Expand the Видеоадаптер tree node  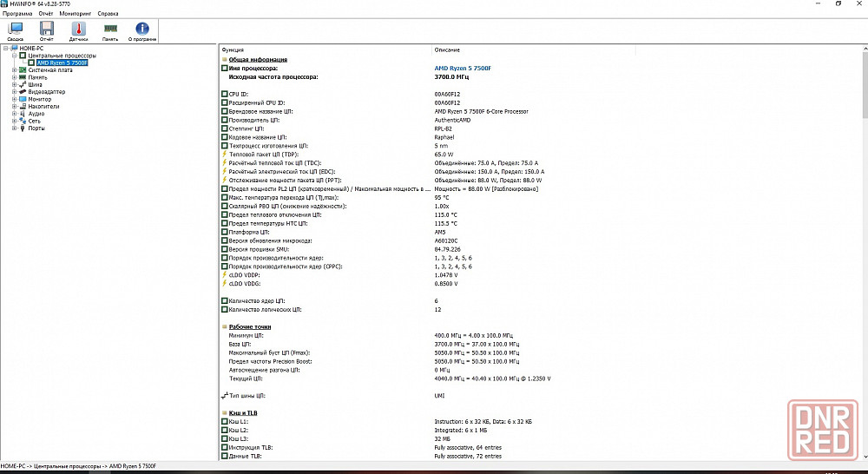[15, 92]
